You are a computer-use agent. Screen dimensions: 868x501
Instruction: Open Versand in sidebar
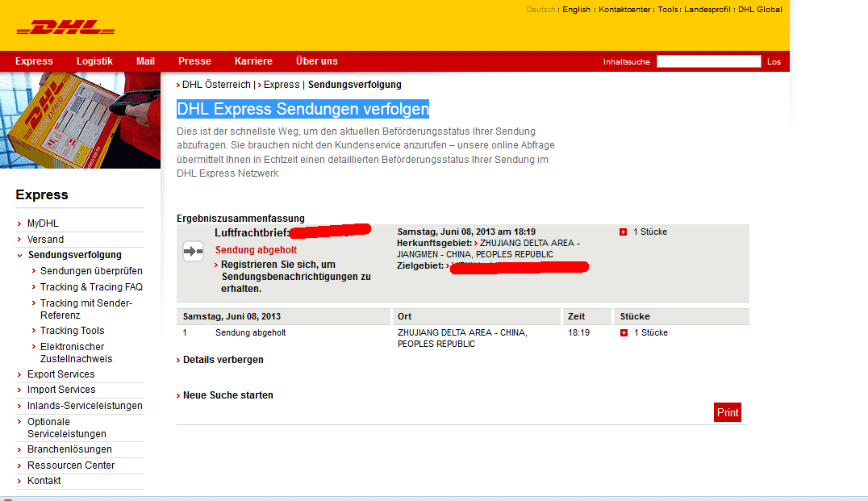click(x=45, y=239)
